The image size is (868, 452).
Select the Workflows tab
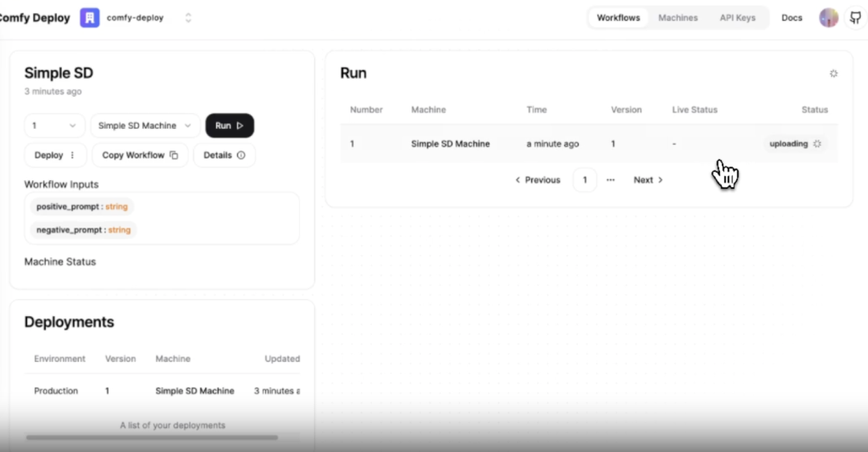[618, 18]
